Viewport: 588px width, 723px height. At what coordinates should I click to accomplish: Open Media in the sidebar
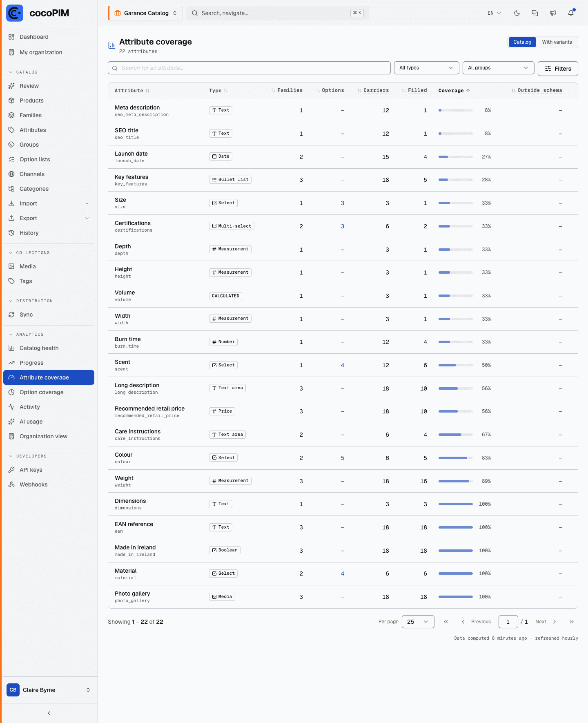click(49, 266)
